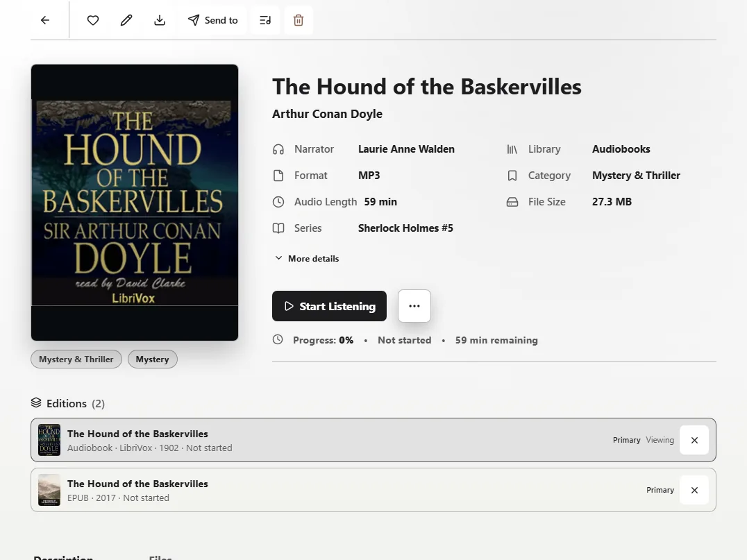747x560 pixels.
Task: Click the Format file icon
Action: [278, 176]
